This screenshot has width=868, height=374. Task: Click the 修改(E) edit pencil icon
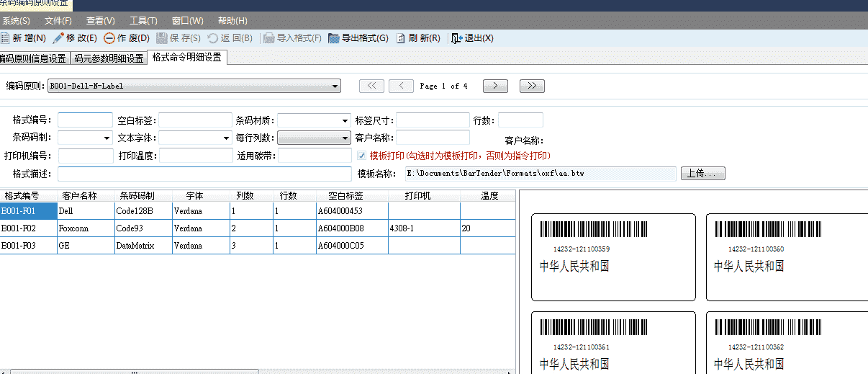58,38
